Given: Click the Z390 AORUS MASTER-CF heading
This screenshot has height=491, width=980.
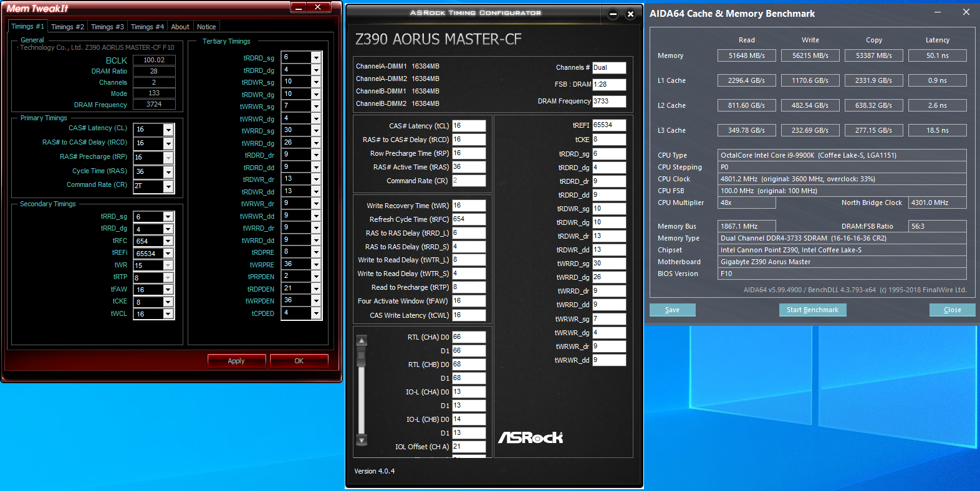Looking at the screenshot, I should [x=438, y=39].
